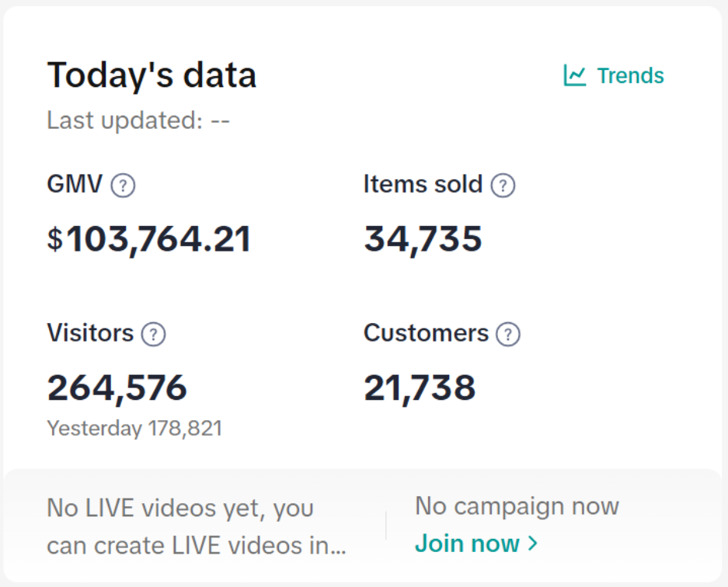Click the help icon next to GMV
The height and width of the screenshot is (587, 728).
(x=123, y=186)
